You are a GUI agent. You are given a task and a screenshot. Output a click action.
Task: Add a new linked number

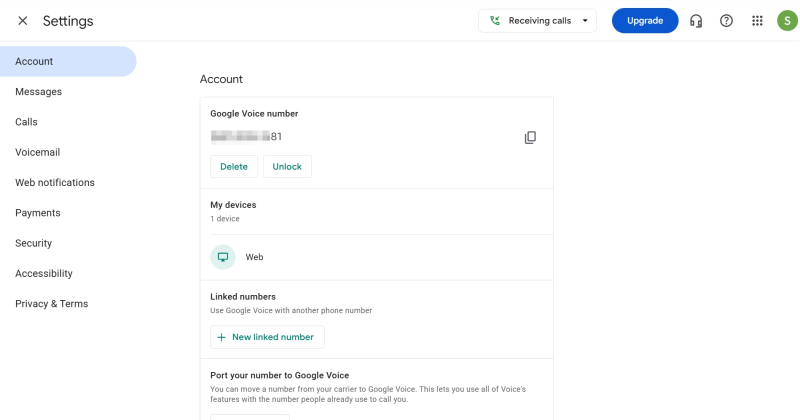[x=267, y=337]
